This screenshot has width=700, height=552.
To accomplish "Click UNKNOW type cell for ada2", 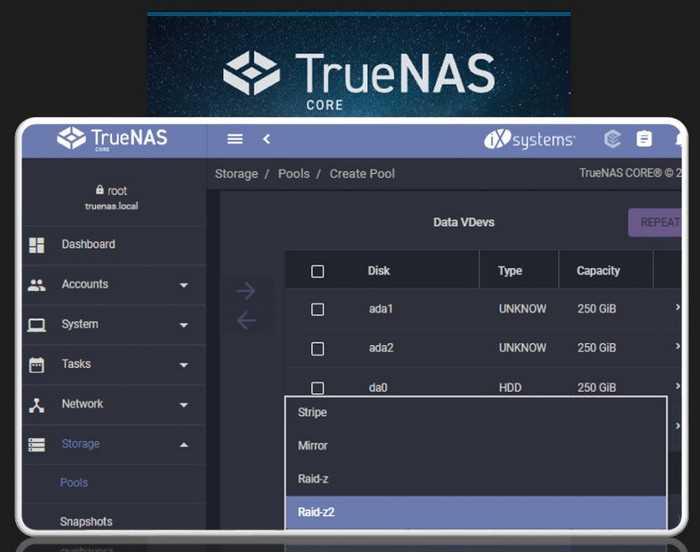I will pyautogui.click(x=522, y=347).
